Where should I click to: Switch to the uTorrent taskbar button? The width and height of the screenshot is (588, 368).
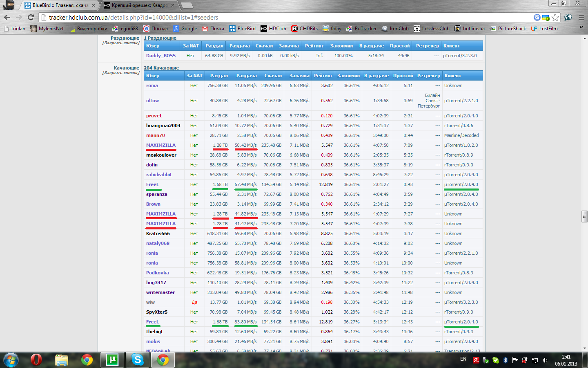coord(112,360)
